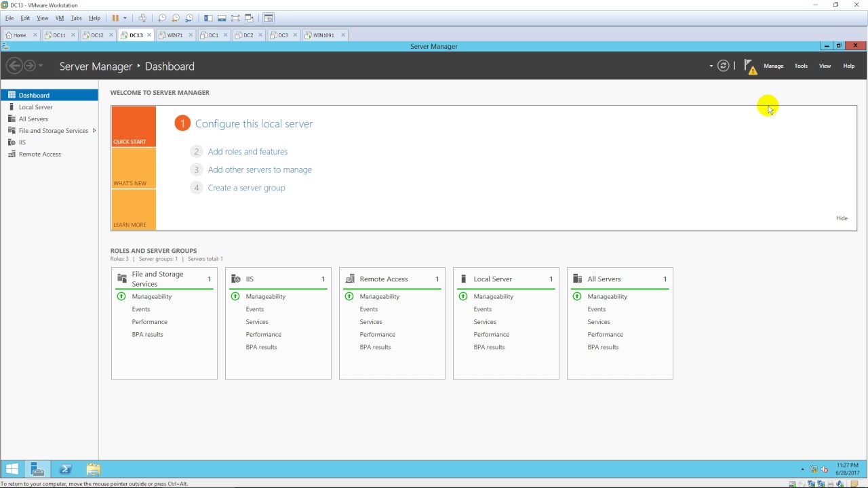Click the VMware take snapshot icon
The image size is (868, 488).
(x=162, y=18)
